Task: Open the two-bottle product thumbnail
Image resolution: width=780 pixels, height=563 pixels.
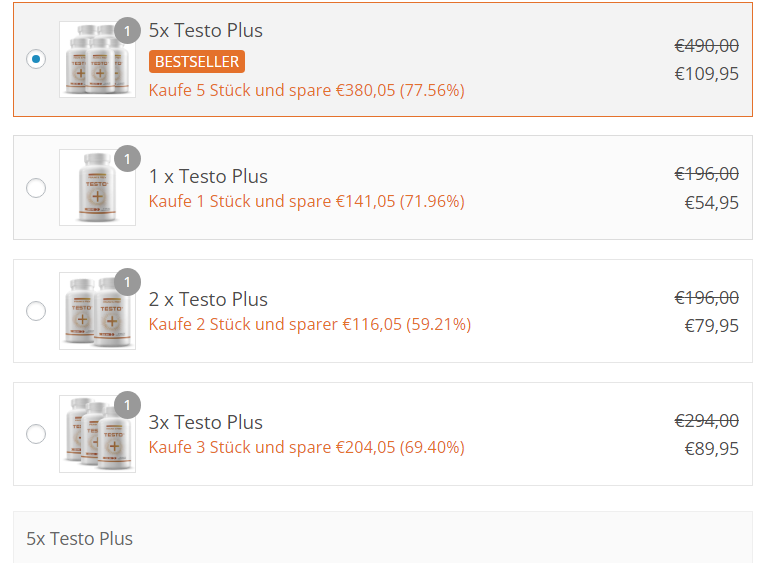Action: coord(98,311)
